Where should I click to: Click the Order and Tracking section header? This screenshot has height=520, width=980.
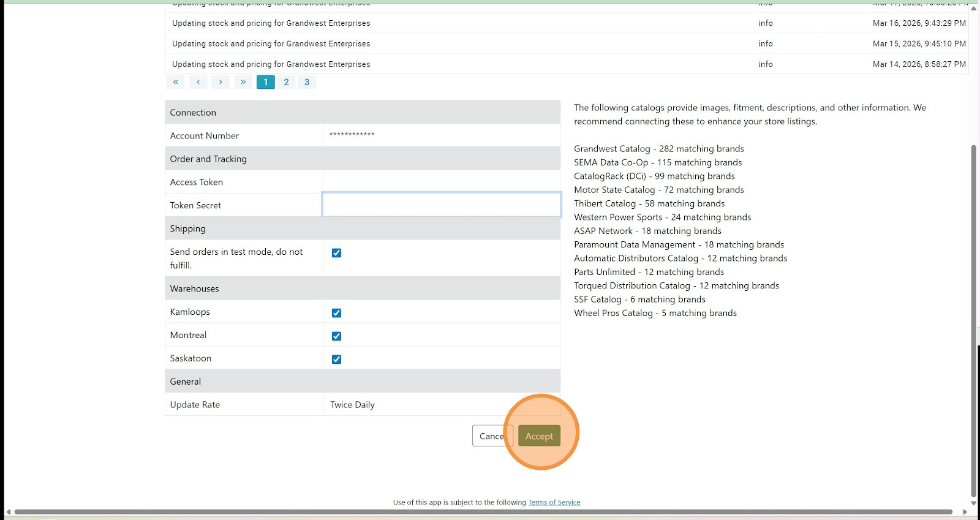point(363,159)
